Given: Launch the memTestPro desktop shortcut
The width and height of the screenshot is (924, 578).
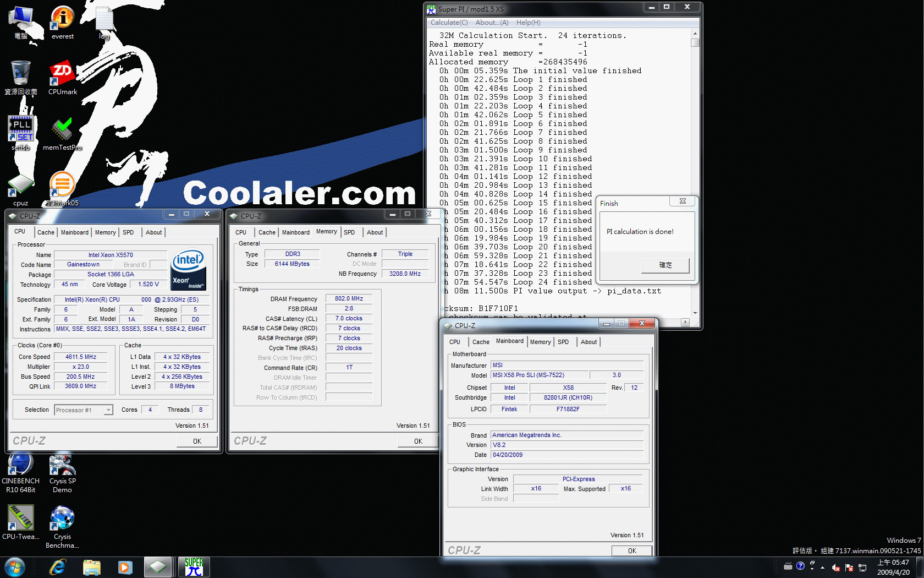Looking at the screenshot, I should point(62,133).
